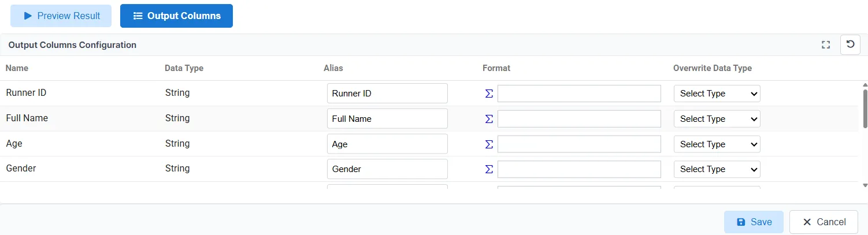Click the expand fullscreen icon
The height and width of the screenshot is (235, 868).
pyautogui.click(x=826, y=45)
